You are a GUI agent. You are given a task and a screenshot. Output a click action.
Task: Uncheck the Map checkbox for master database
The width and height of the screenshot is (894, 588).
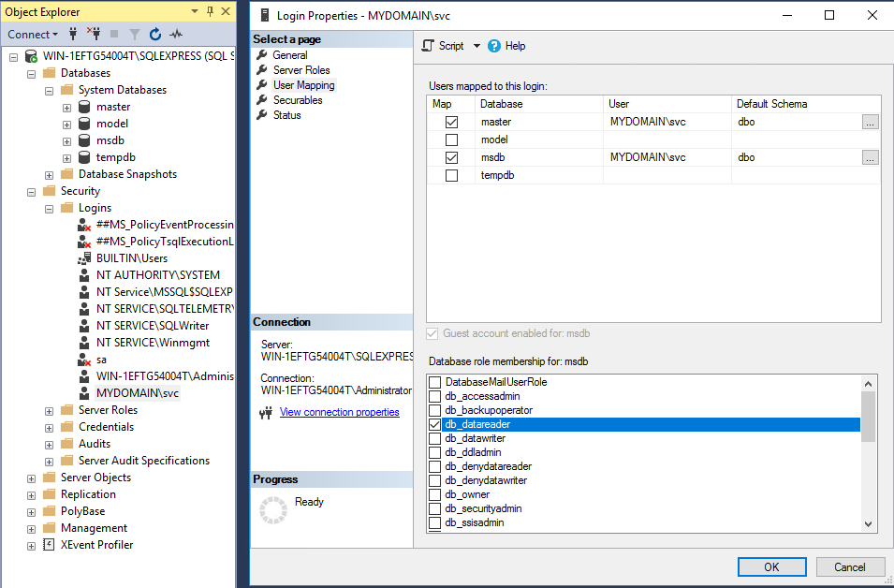click(451, 122)
